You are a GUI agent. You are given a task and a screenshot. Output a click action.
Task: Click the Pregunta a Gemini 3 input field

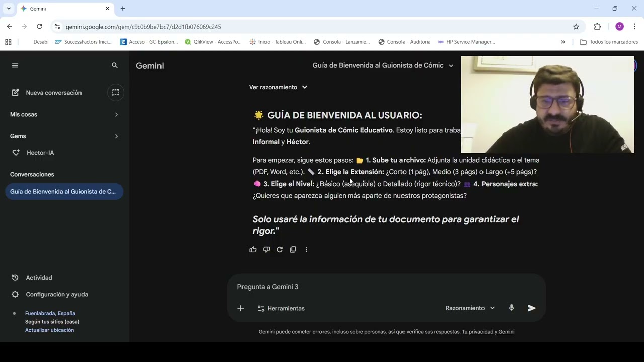[x=386, y=287]
